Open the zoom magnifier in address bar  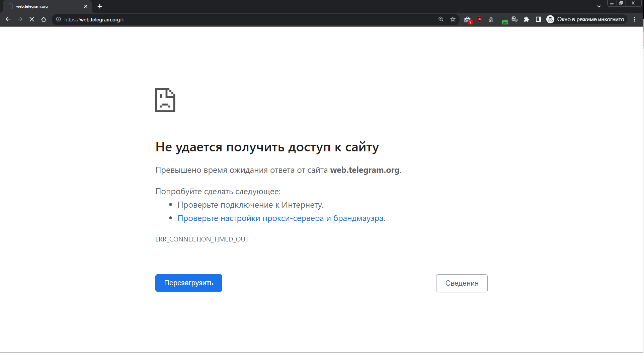pos(441,19)
